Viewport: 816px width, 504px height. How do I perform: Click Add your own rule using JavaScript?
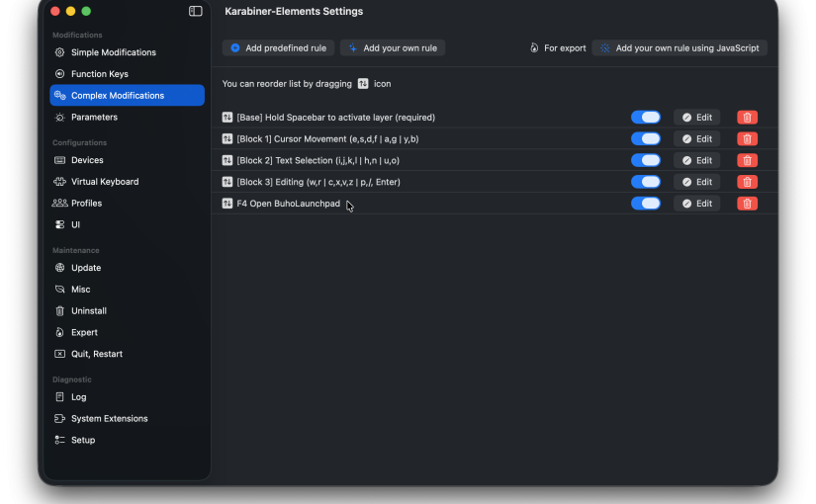click(680, 47)
